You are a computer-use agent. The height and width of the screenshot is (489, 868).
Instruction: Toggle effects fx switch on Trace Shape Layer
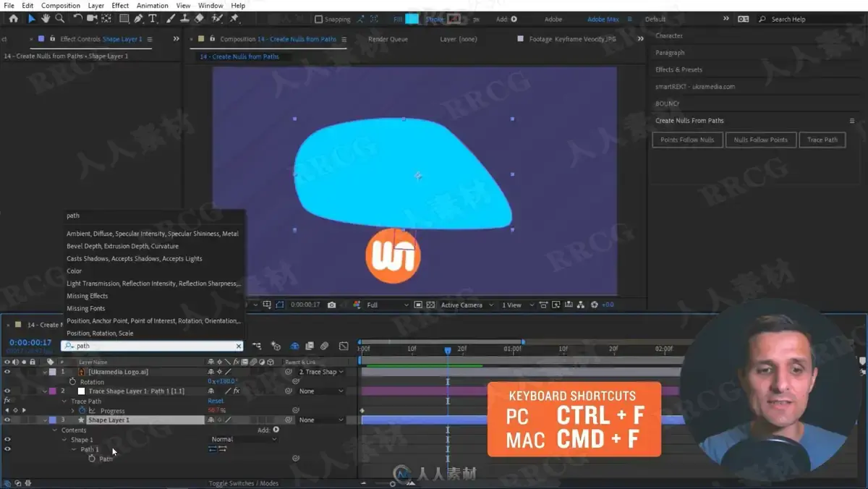coord(237,391)
